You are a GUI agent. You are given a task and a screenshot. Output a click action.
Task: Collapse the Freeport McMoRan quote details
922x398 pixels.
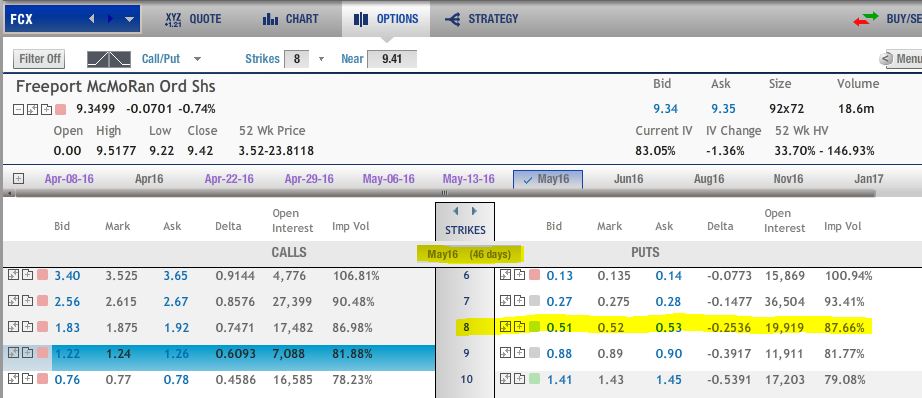(18, 109)
